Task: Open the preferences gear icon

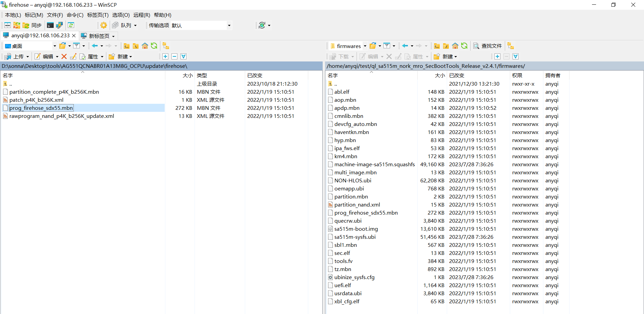Action: [x=104, y=25]
